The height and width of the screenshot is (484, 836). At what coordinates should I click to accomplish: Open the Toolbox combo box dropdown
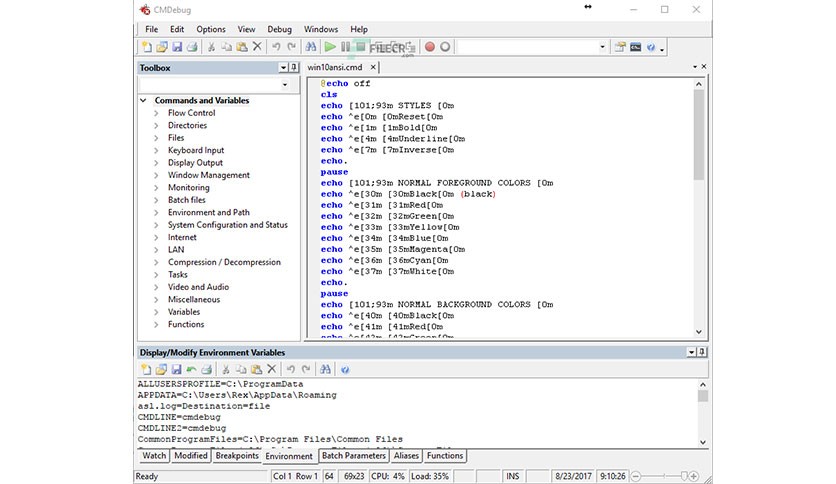click(x=285, y=84)
